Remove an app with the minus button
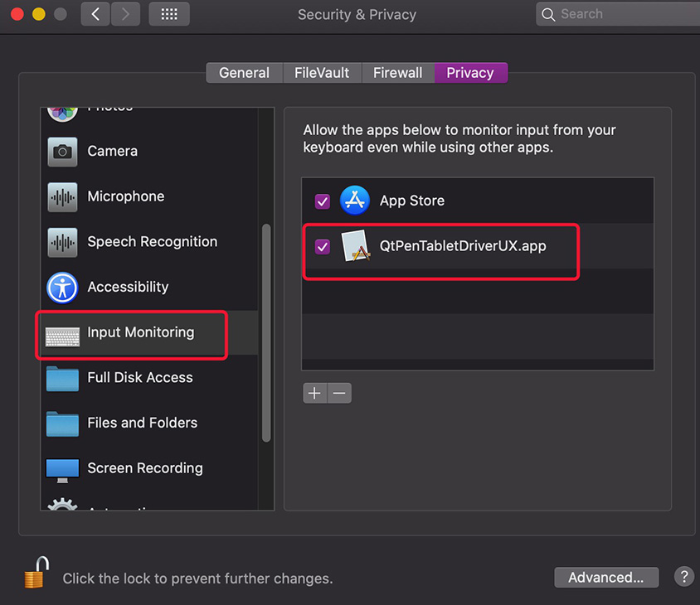 [339, 393]
